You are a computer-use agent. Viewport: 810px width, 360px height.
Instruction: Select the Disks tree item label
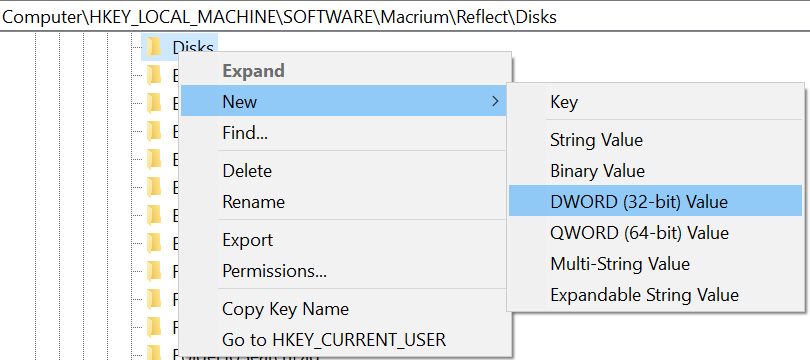click(193, 47)
